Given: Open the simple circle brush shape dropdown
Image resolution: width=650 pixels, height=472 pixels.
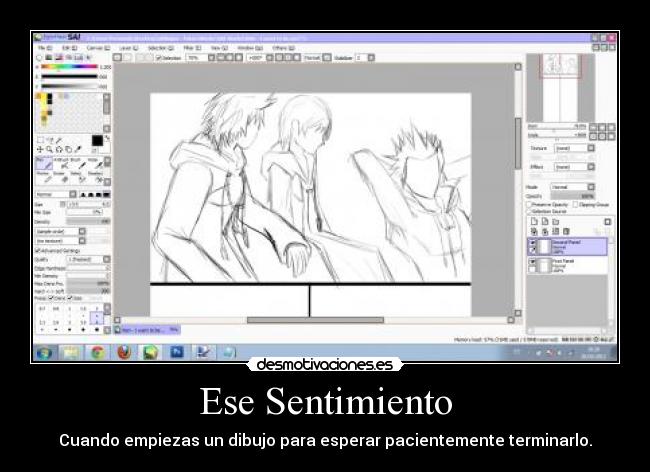Looking at the screenshot, I should [61, 231].
